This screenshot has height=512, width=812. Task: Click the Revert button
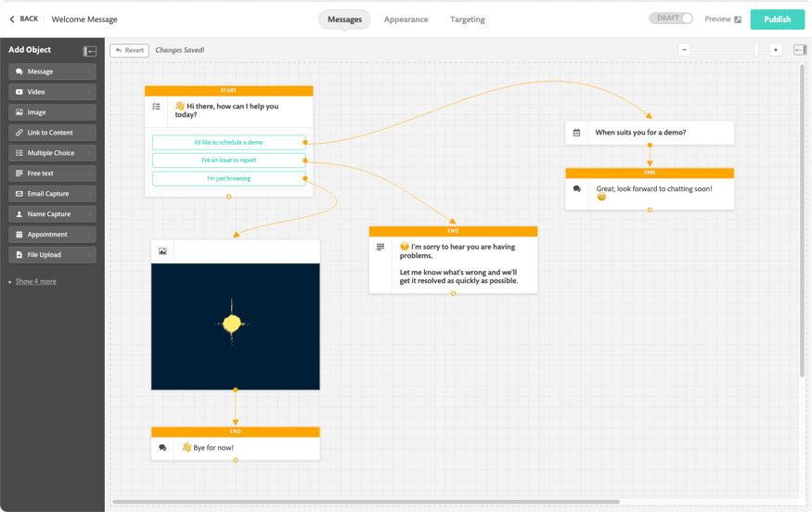(130, 50)
